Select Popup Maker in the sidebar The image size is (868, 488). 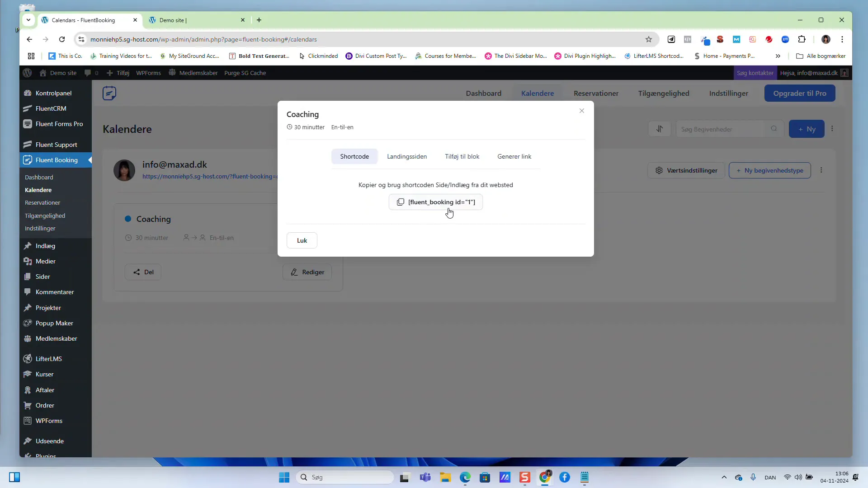click(54, 323)
